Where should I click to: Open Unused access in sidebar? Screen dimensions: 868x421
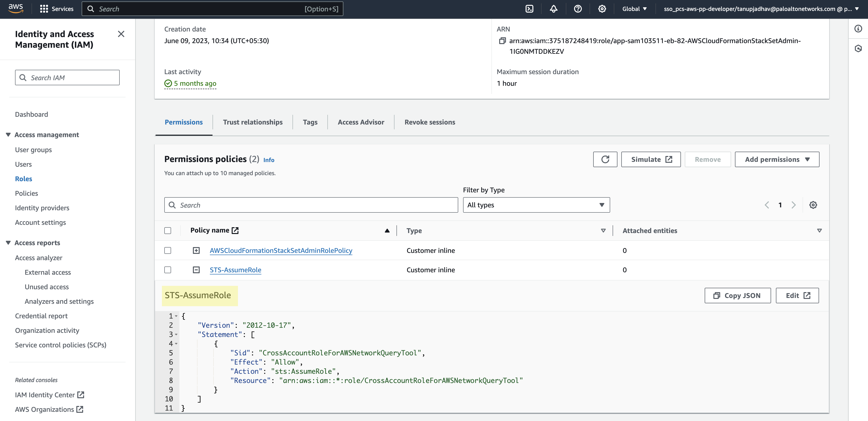pos(47,287)
